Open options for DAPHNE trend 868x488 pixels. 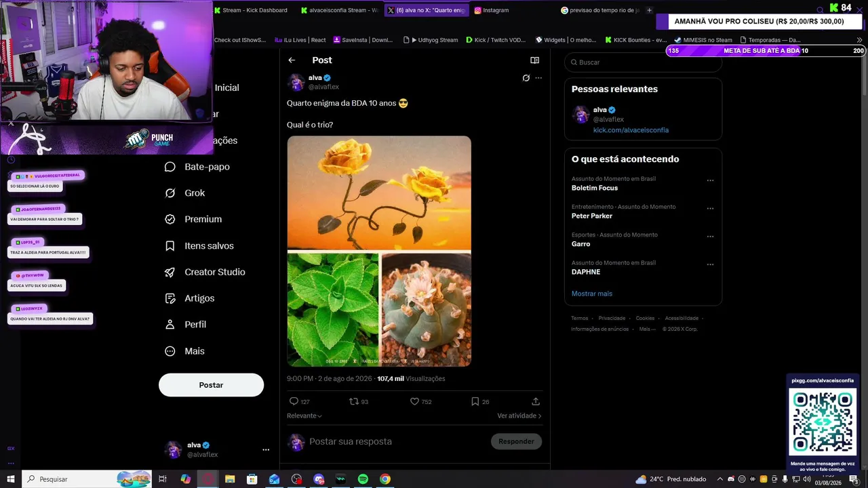click(710, 264)
